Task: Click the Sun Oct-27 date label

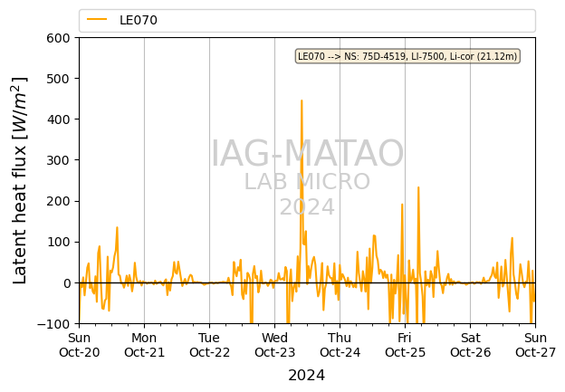Action: tap(535, 345)
